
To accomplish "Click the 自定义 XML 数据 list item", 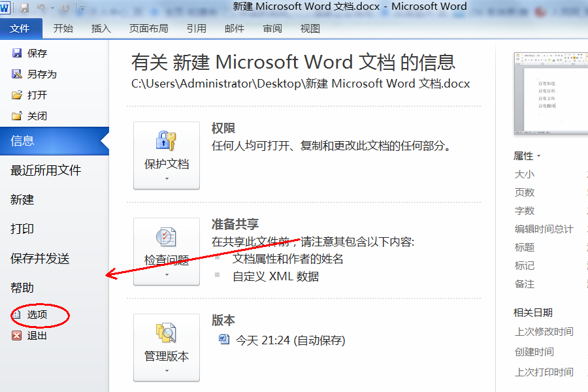I will point(276,276).
